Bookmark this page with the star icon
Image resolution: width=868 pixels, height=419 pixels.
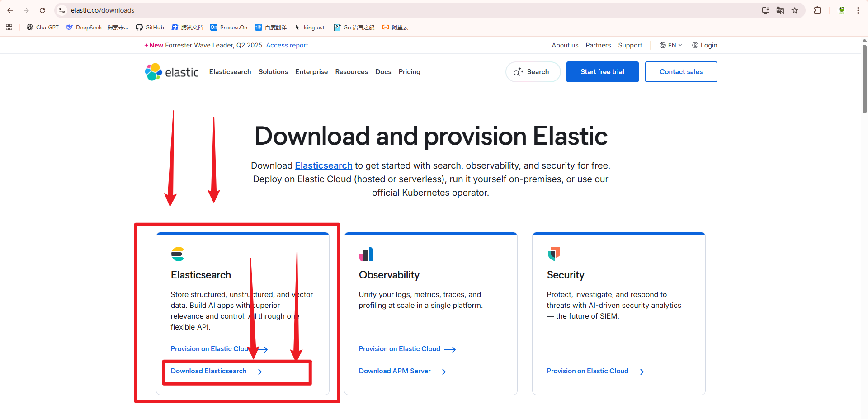coord(795,10)
